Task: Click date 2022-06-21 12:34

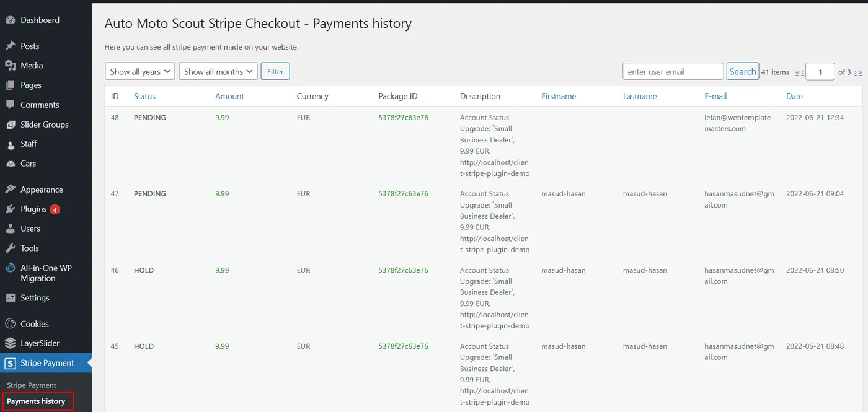Action: tap(815, 118)
